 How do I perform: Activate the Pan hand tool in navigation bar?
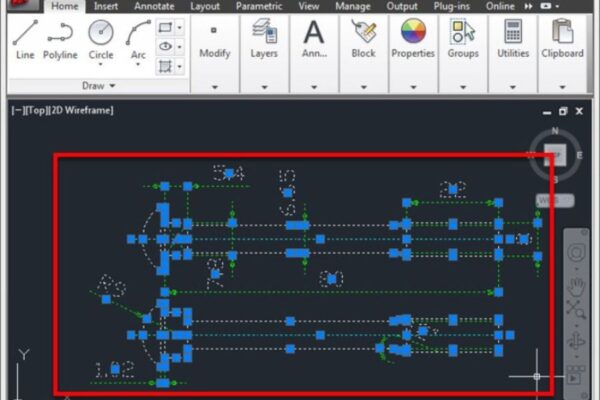[577, 286]
